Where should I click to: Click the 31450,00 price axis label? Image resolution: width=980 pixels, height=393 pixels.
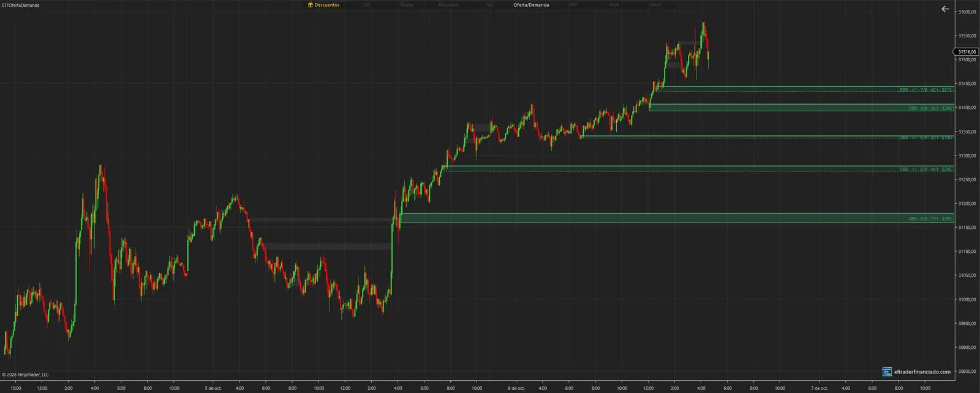point(967,84)
